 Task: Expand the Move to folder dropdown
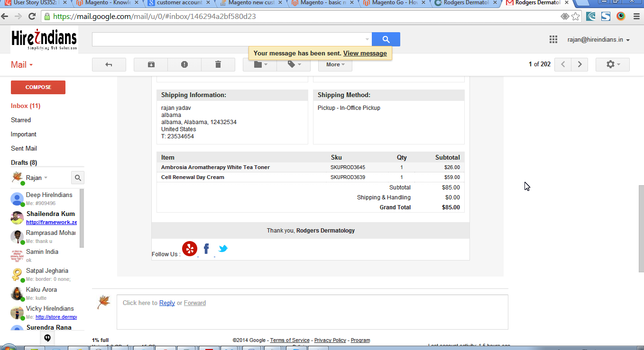pos(260,64)
